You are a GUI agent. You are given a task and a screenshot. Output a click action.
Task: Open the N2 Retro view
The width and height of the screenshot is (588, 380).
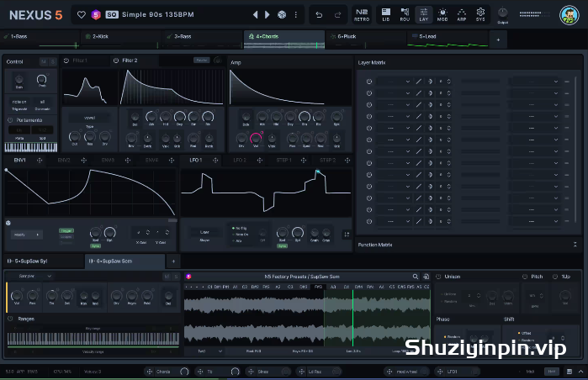click(x=362, y=14)
